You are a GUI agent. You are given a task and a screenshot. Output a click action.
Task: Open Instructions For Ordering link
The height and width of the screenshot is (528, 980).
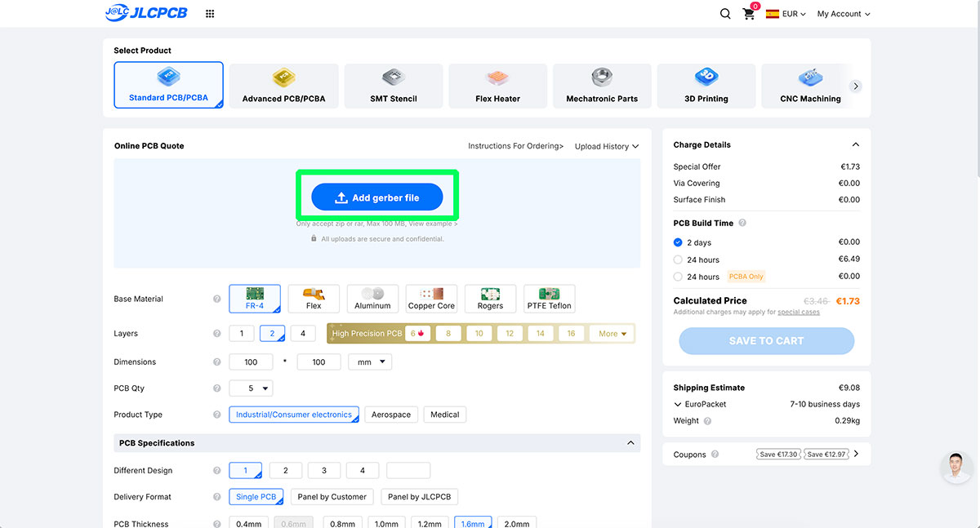(x=515, y=146)
